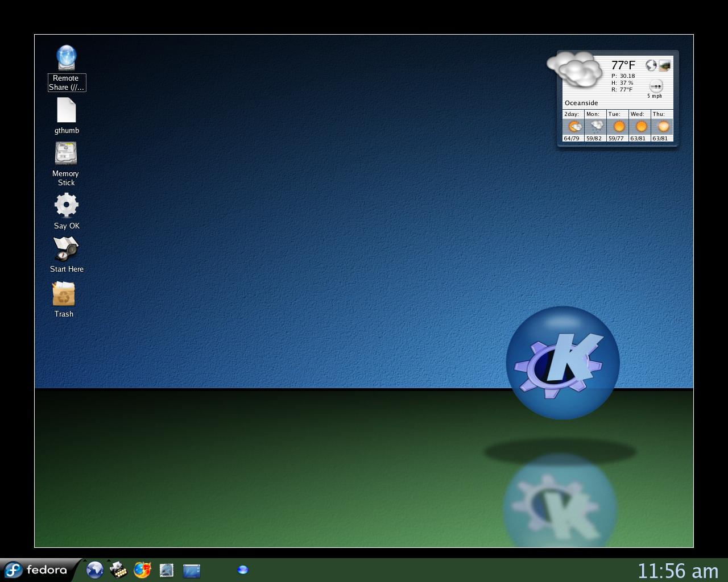Click the Mon rainy forecast icon
The width and height of the screenshot is (728, 582).
(x=597, y=126)
